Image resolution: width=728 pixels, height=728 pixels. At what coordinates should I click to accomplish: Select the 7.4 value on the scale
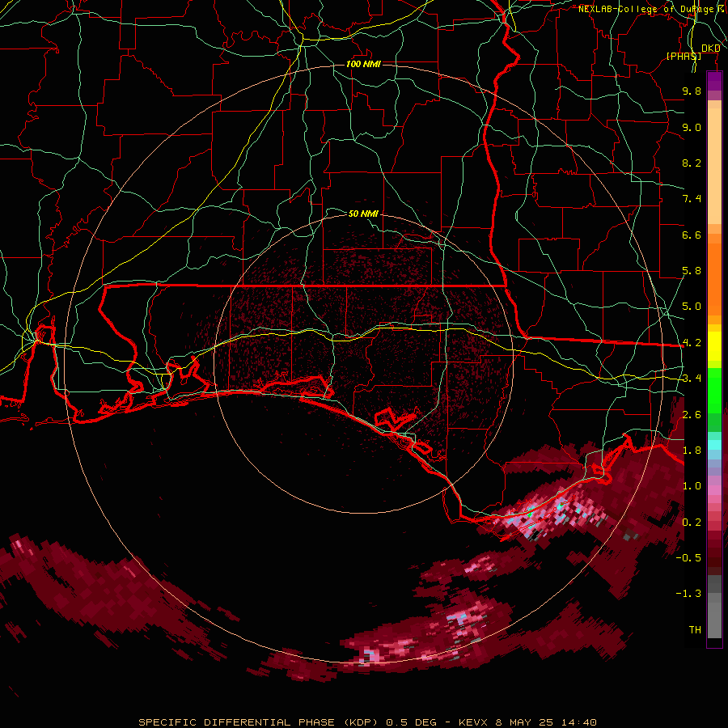(692, 199)
